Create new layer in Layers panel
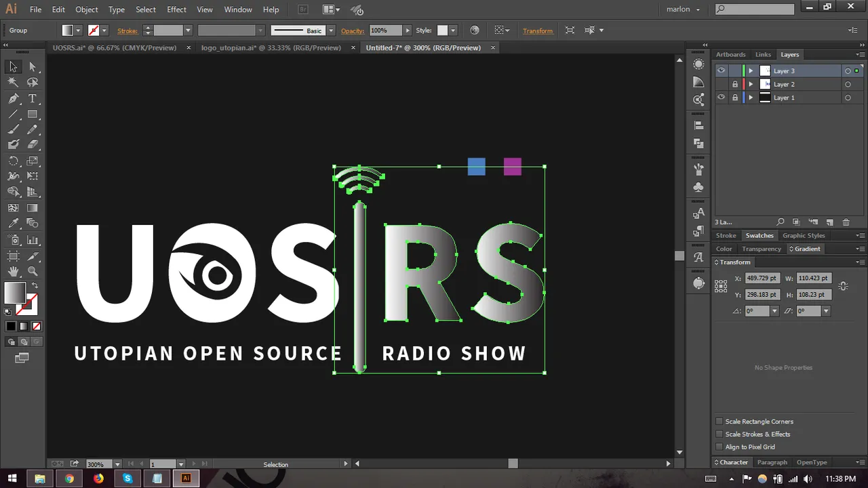 point(829,222)
